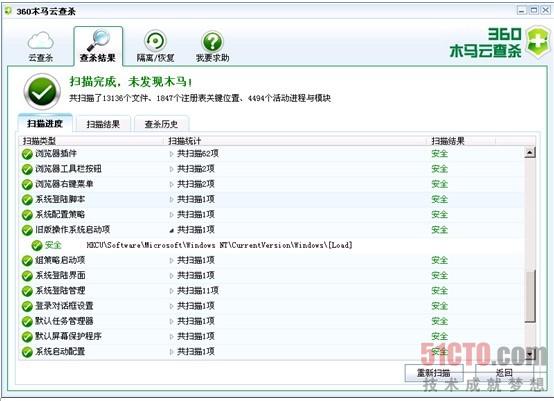The image size is (554, 401).
Task: Expand the 组策略启动项 scan details
Action: click(x=171, y=261)
